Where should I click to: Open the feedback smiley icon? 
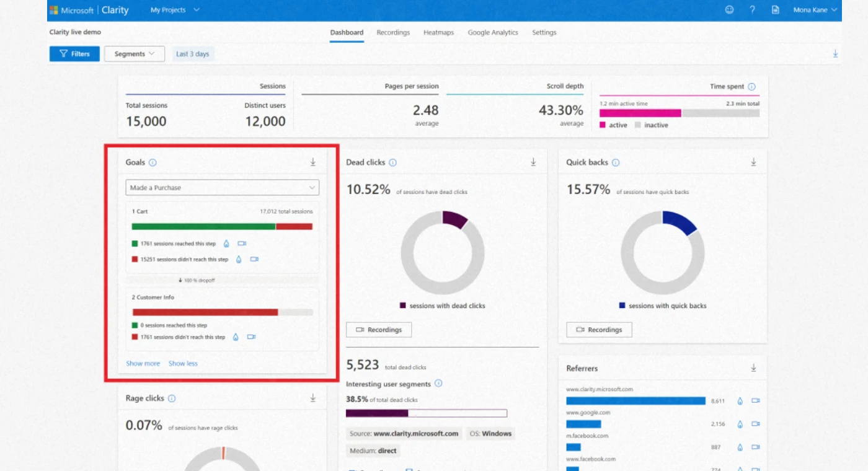pos(729,10)
